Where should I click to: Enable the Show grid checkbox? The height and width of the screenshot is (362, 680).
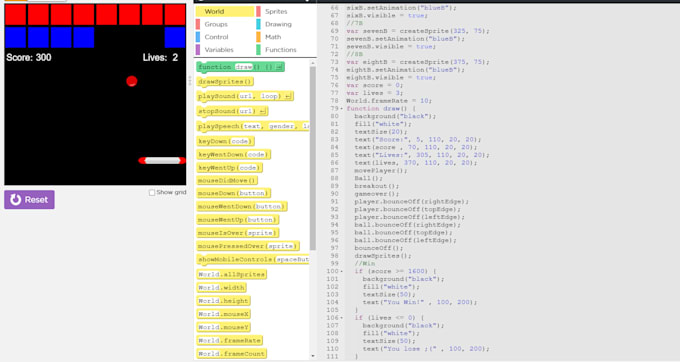pos(152,192)
